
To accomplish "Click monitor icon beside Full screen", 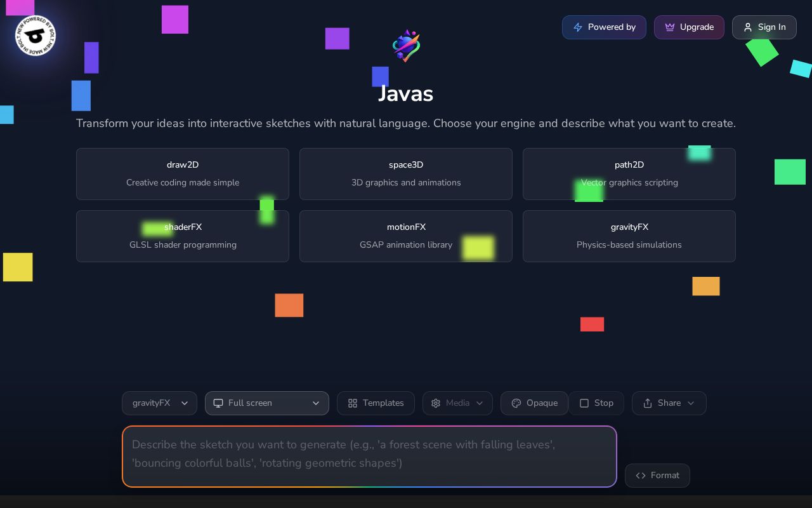I will [x=218, y=403].
